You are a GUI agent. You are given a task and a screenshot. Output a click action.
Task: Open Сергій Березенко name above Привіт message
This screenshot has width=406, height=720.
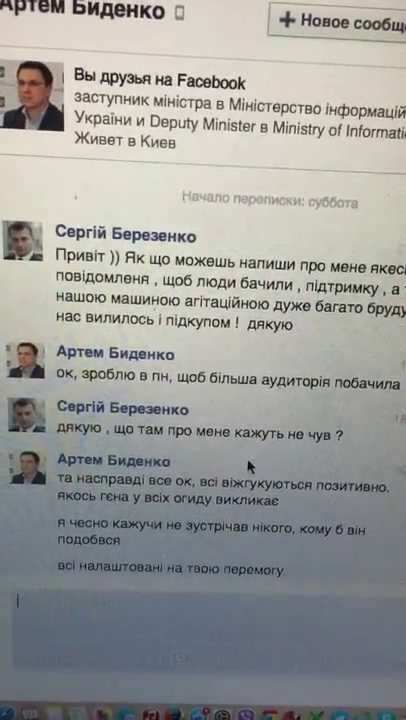126,235
